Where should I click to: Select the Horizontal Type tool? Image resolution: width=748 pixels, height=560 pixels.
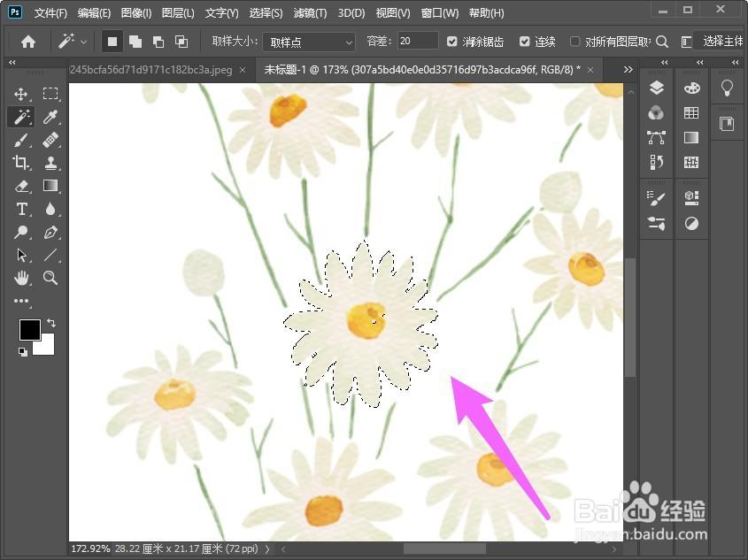pos(20,209)
